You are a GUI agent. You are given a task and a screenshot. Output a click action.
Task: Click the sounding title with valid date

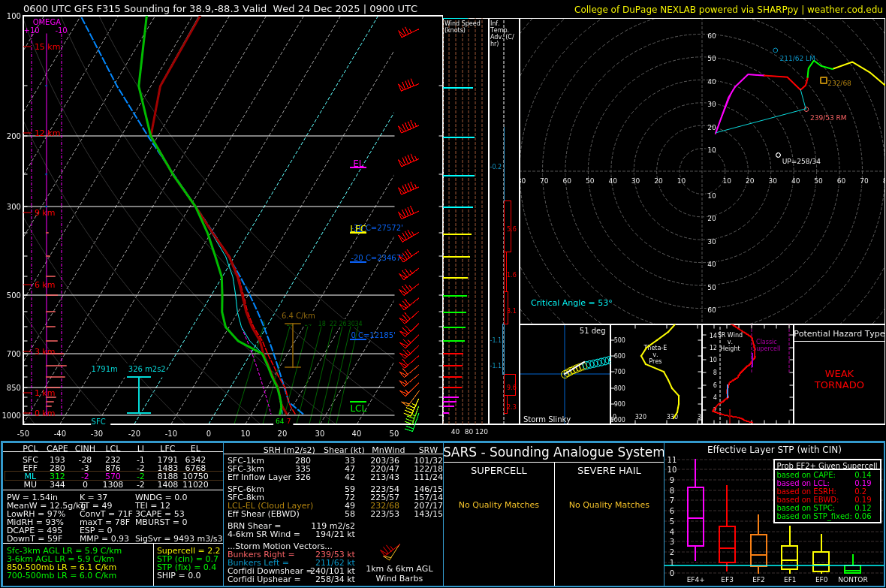(220, 8)
